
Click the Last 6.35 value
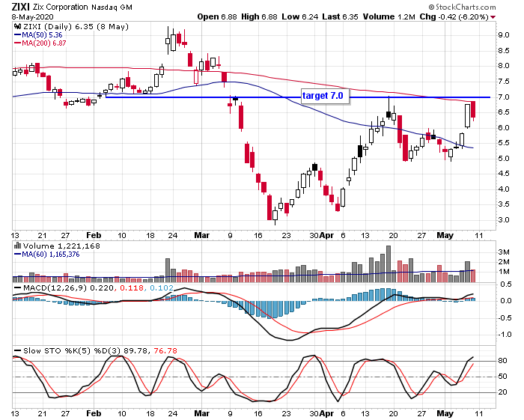(340, 16)
